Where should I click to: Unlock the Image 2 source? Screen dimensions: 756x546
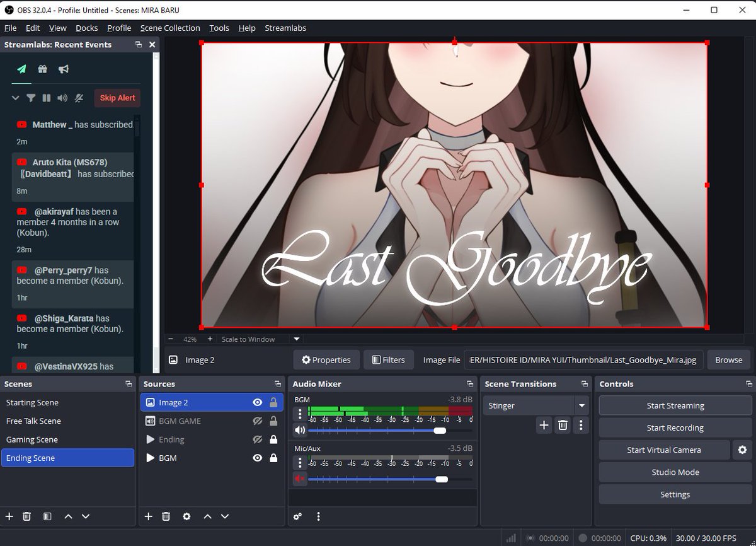pyautogui.click(x=273, y=402)
